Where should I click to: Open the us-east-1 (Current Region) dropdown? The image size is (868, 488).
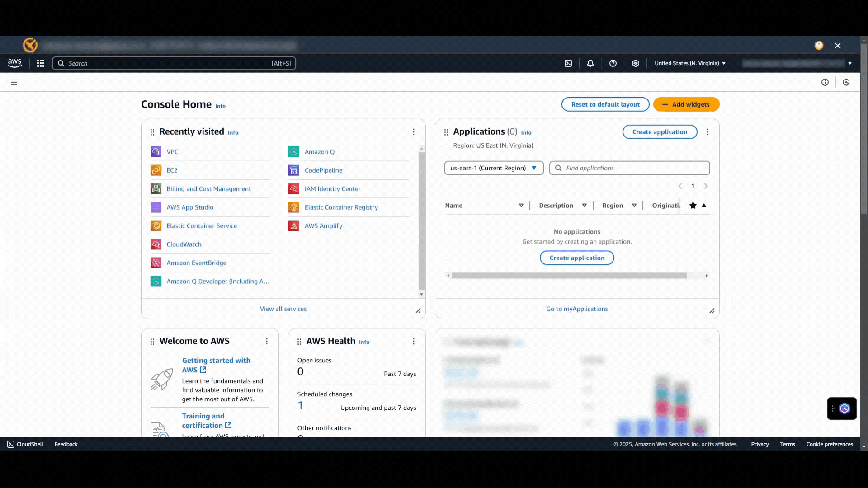[493, 168]
